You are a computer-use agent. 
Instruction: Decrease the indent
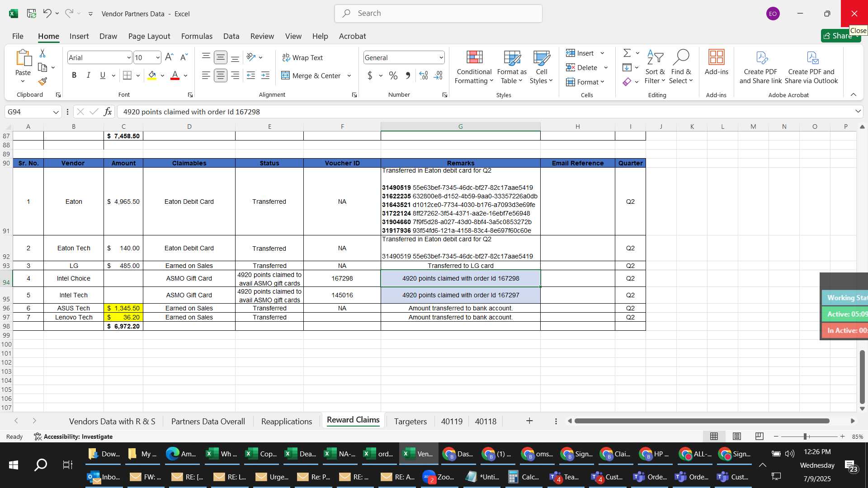(x=251, y=75)
